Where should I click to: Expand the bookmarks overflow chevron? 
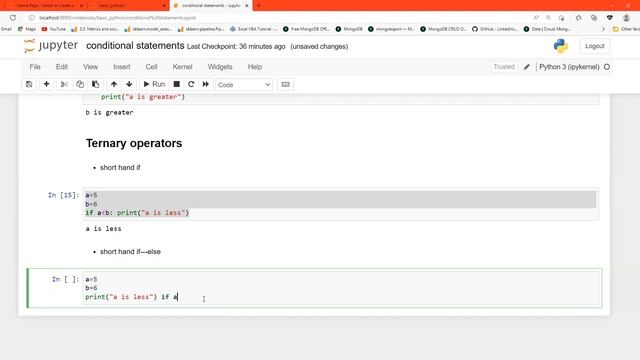click(603, 29)
